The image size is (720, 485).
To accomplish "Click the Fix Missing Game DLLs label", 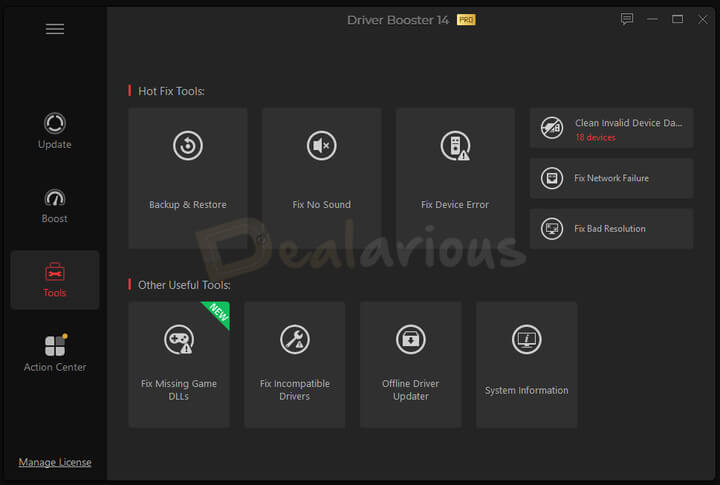I will click(x=179, y=390).
